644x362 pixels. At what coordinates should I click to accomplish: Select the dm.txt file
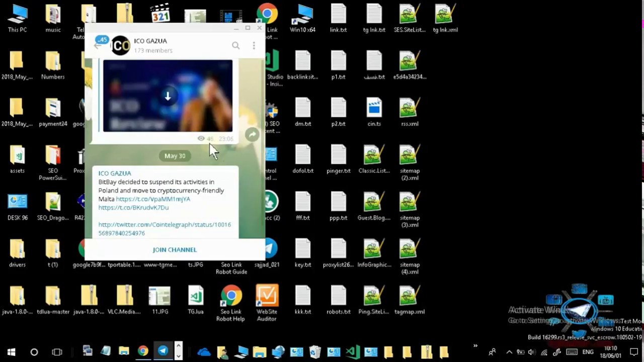click(303, 113)
